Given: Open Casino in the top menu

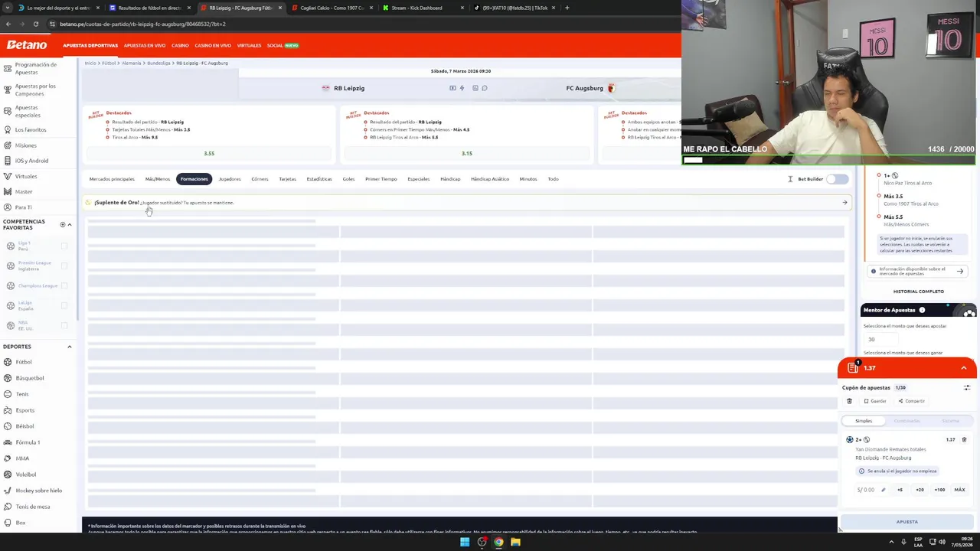Looking at the screenshot, I should pyautogui.click(x=180, y=45).
